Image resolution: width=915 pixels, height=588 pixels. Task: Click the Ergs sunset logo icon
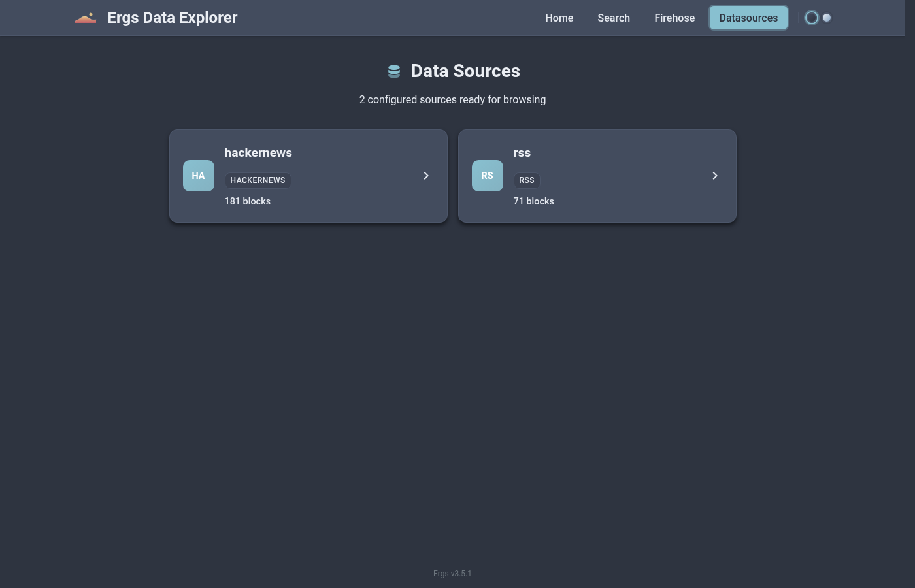click(86, 18)
